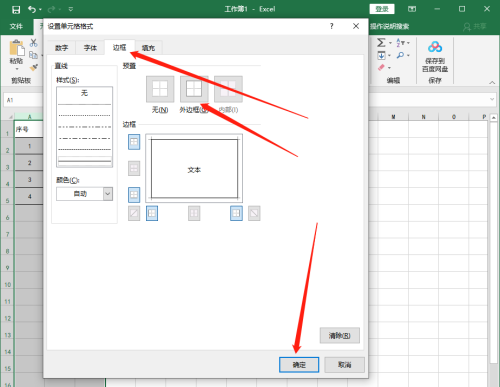This screenshot has width=500, height=387.
Task: Switch to the 填充 tab
Action: (x=148, y=48)
